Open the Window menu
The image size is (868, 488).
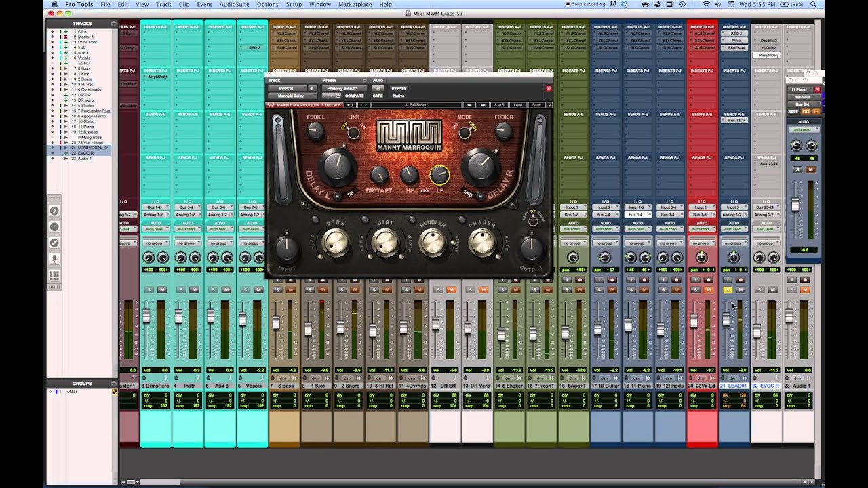tap(319, 4)
